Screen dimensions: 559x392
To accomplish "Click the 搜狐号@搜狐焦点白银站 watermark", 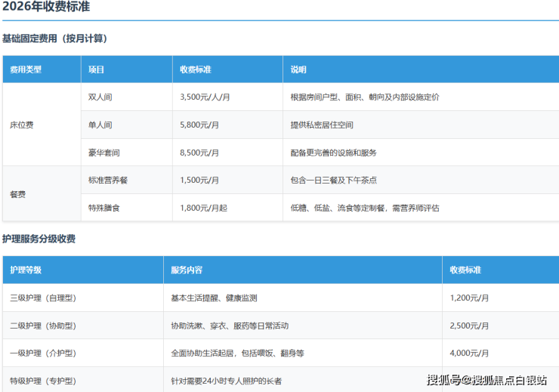I will click(486, 380).
